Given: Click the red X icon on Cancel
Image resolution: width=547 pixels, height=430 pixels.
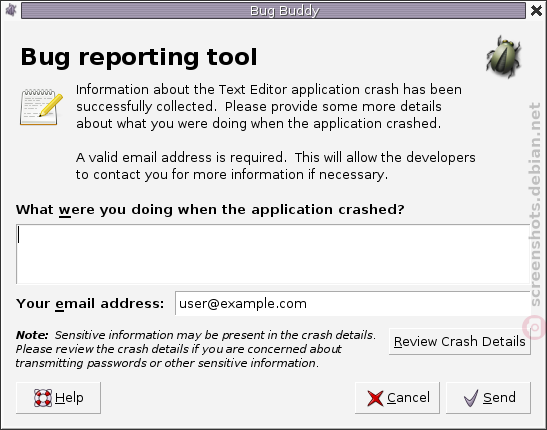Looking at the screenshot, I should 375,398.
